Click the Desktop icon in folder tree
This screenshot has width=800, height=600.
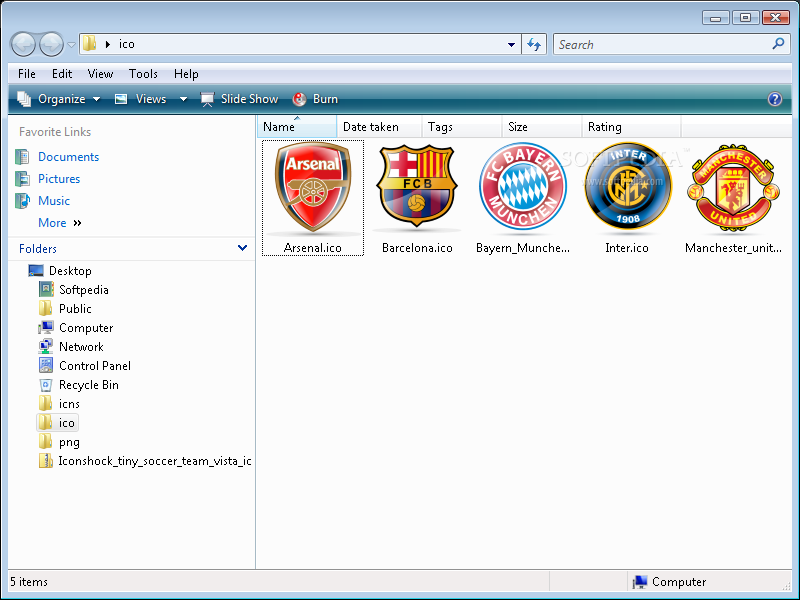coord(36,270)
